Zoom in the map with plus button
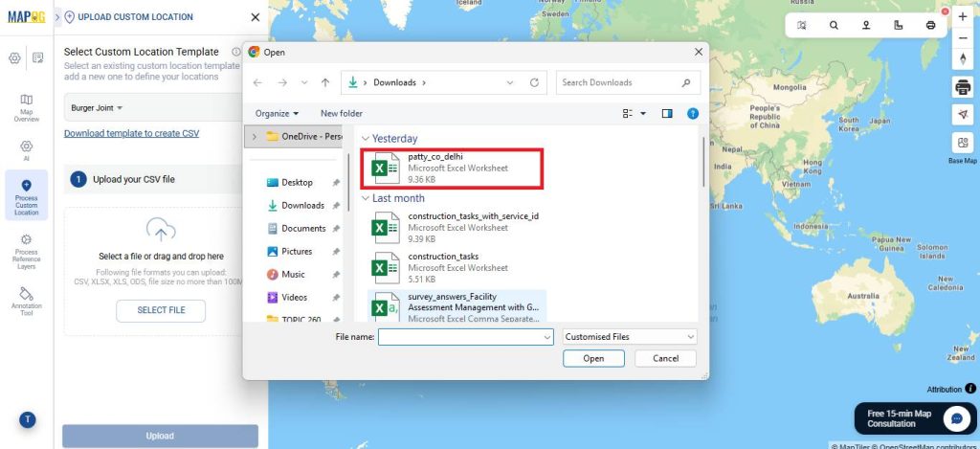Image resolution: width=980 pixels, height=449 pixels. 963,17
